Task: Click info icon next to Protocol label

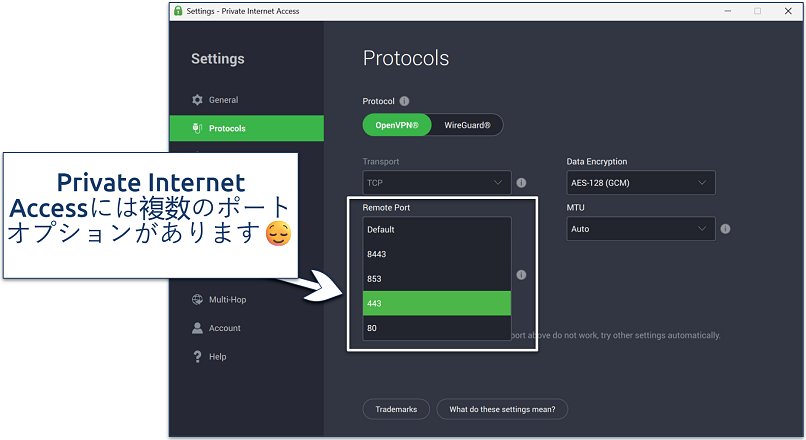Action: point(404,101)
